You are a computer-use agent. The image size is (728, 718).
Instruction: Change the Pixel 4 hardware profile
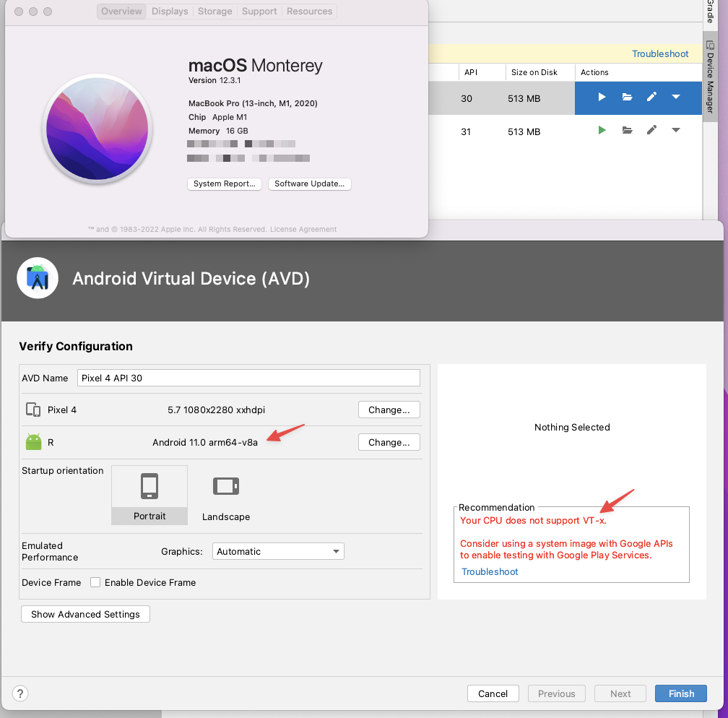click(x=389, y=410)
